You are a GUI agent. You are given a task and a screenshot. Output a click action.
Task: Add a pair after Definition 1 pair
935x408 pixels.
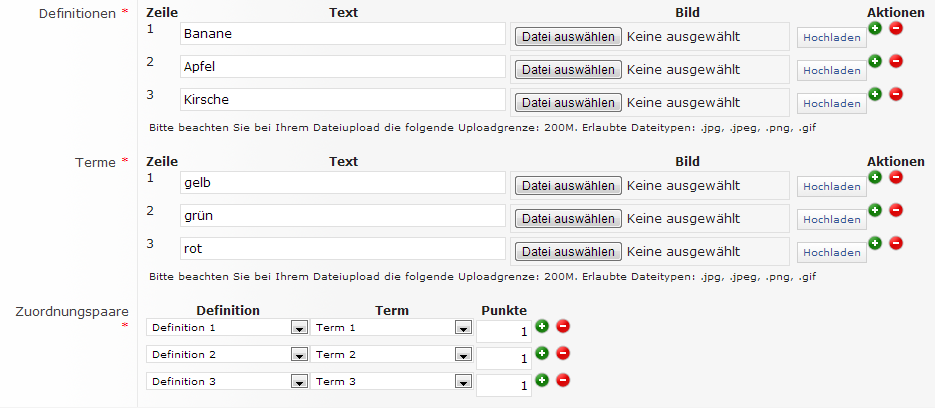pyautogui.click(x=542, y=326)
